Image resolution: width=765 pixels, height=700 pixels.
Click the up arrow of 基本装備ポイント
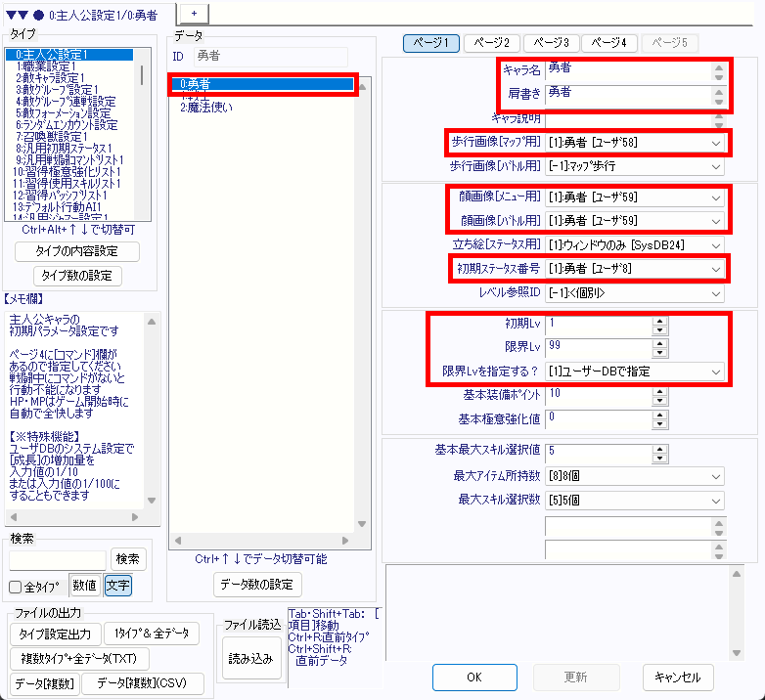[x=659, y=389]
